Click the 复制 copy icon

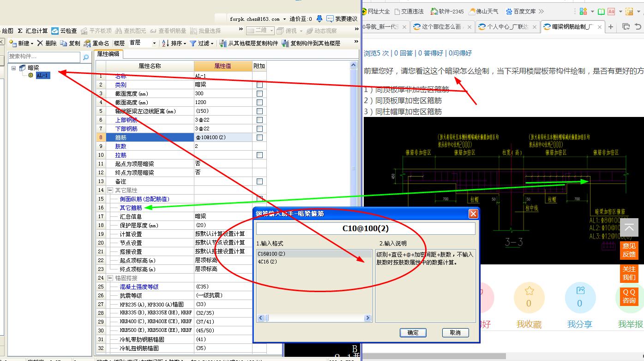[63, 43]
